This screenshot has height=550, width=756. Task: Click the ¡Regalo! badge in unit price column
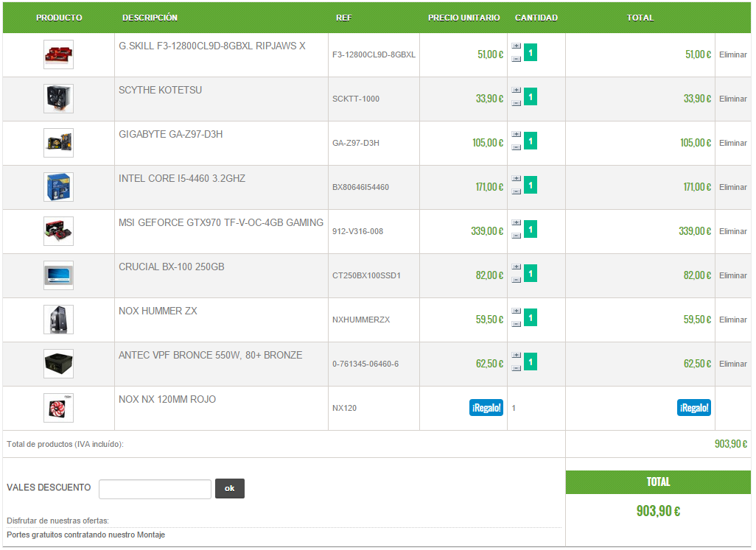point(486,408)
